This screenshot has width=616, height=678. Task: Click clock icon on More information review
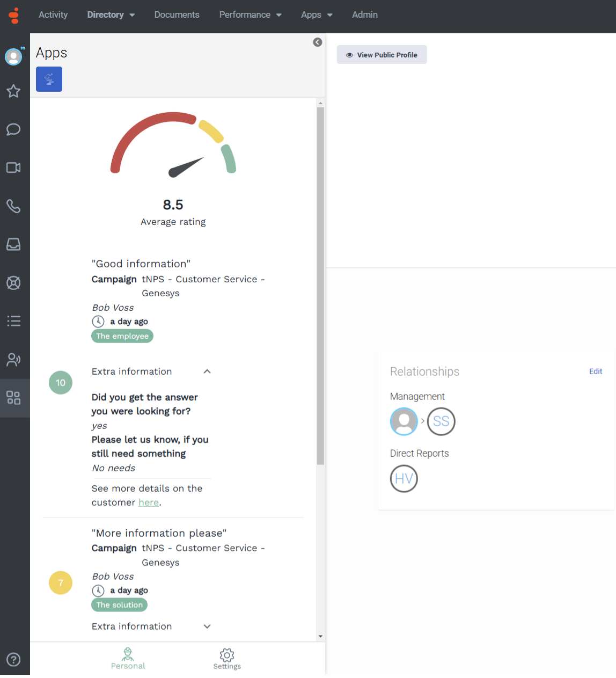[98, 590]
